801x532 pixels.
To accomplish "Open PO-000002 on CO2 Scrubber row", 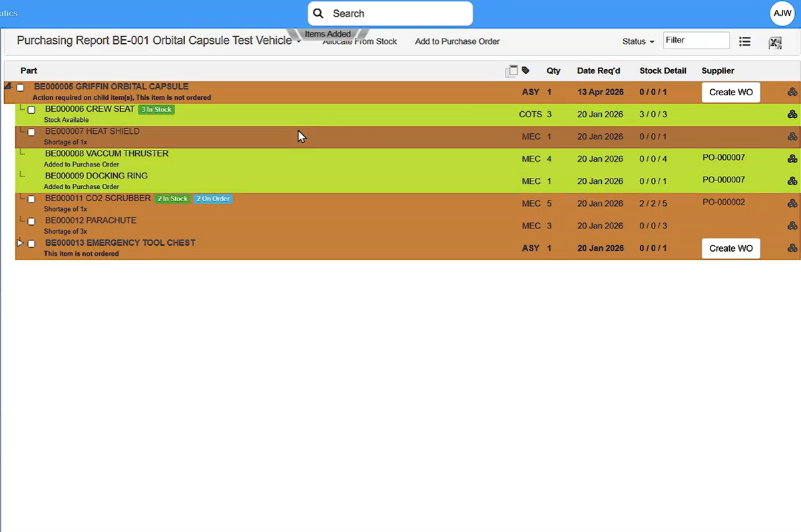I will click(724, 202).
